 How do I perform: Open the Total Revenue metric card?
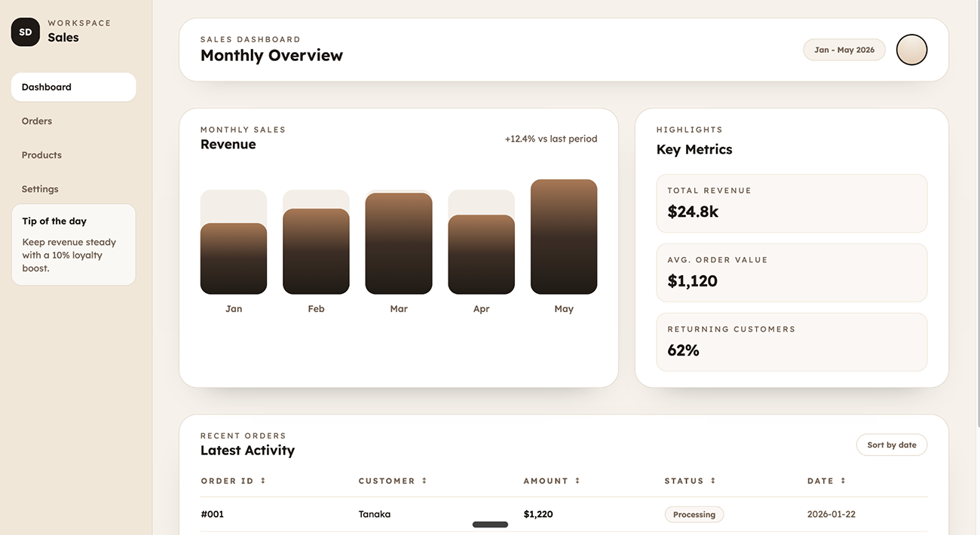tap(791, 203)
